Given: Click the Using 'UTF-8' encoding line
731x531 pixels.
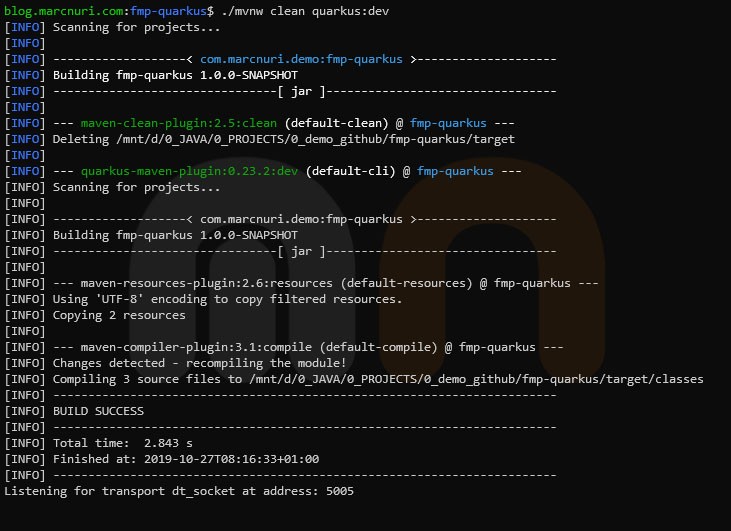Looking at the screenshot, I should click(203, 299).
